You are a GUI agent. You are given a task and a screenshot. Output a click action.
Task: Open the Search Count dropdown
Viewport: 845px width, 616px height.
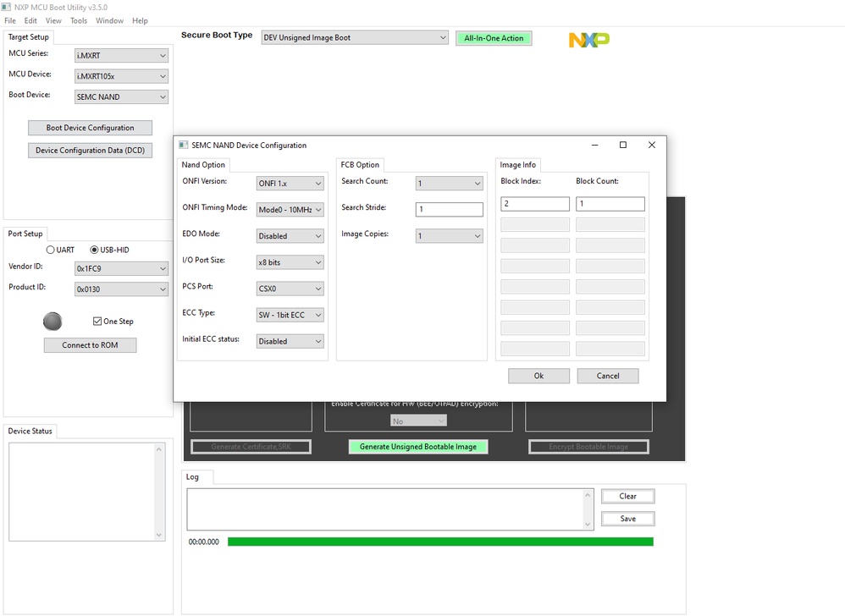pos(449,184)
